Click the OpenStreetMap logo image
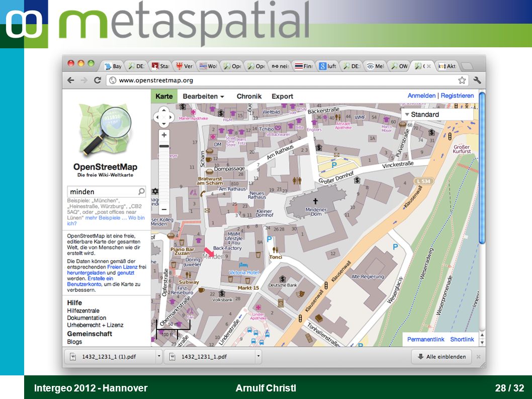Viewport: 532px width, 399px height. click(x=105, y=129)
